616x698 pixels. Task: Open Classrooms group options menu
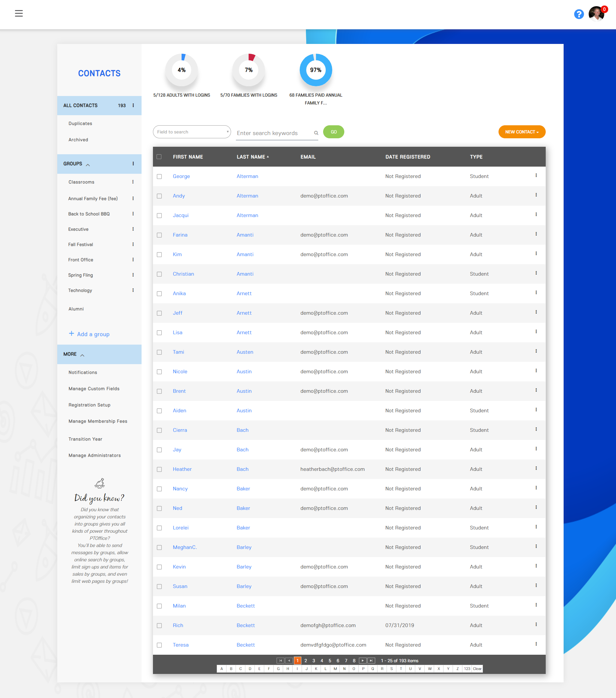133,182
